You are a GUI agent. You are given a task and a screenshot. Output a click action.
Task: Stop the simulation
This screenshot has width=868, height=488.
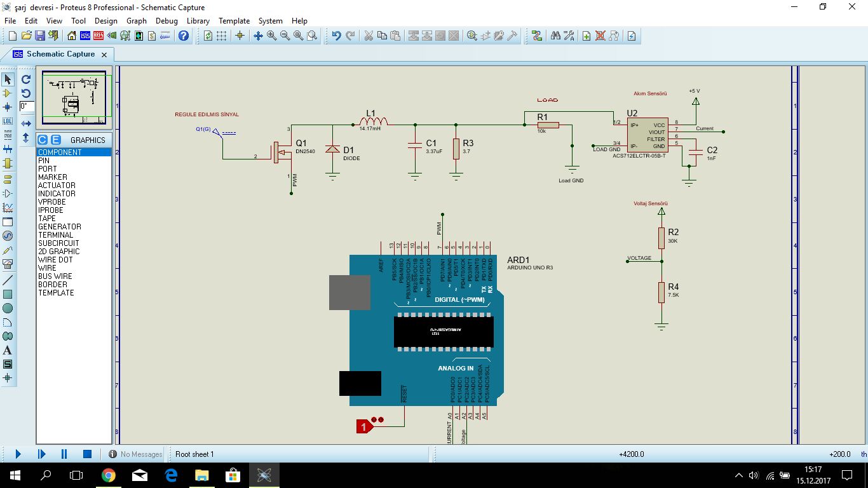point(88,454)
